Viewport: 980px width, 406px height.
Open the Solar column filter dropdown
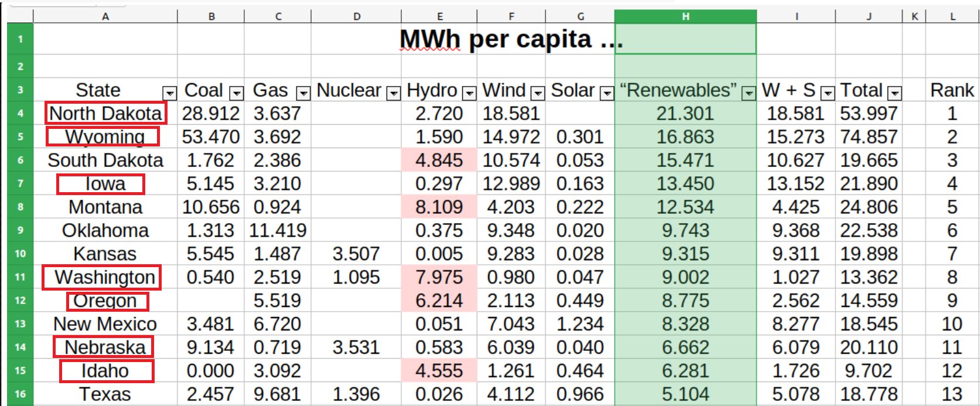[607, 93]
